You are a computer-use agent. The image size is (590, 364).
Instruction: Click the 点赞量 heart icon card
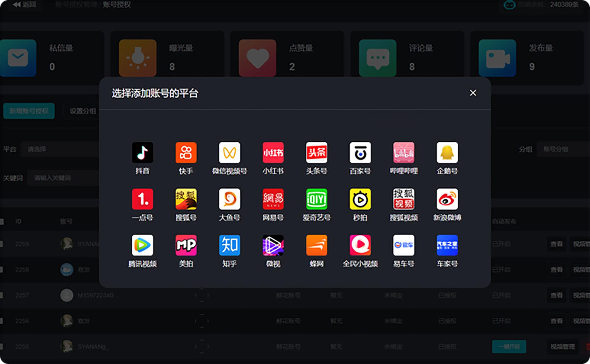pyautogui.click(x=257, y=58)
